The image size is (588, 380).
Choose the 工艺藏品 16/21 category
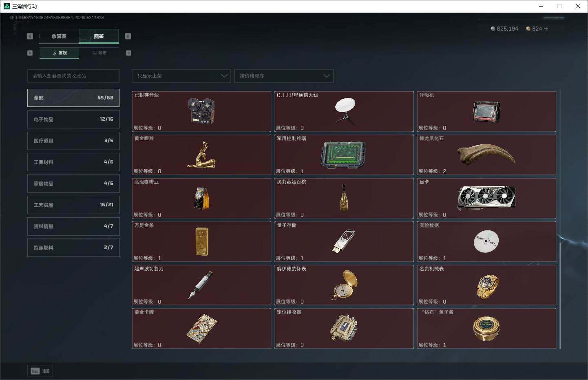coord(73,205)
